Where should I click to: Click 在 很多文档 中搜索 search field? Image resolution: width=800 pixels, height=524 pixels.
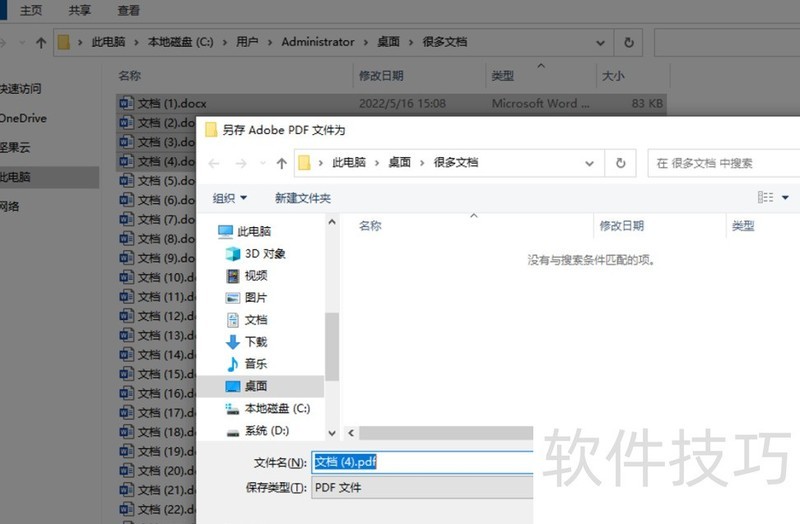click(724, 163)
